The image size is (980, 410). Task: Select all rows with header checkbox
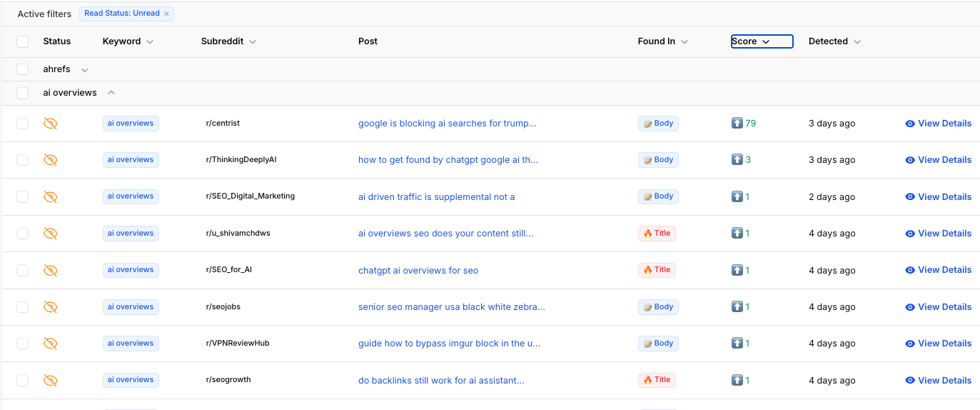[x=23, y=41]
